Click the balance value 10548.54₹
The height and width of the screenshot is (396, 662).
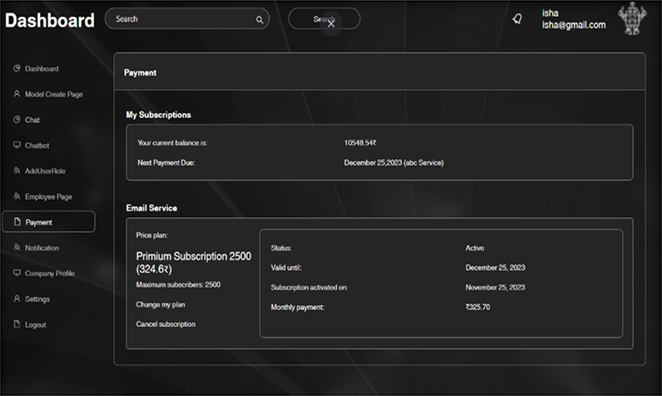[x=360, y=143]
